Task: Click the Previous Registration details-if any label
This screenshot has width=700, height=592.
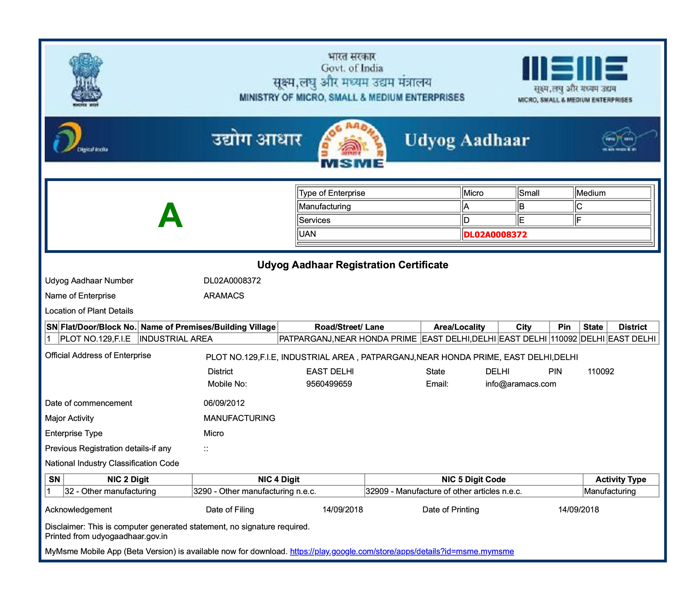Action: tap(108, 448)
